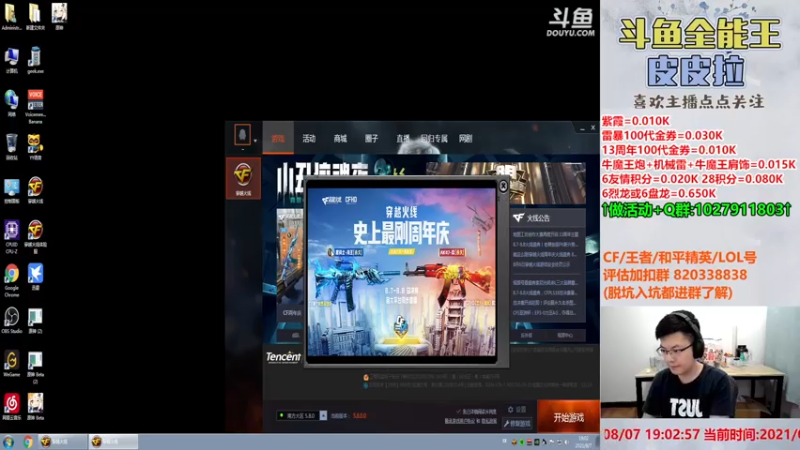Click the 开始游戏 start game button
Image resolution: width=800 pixels, height=450 pixels.
[x=568, y=417]
